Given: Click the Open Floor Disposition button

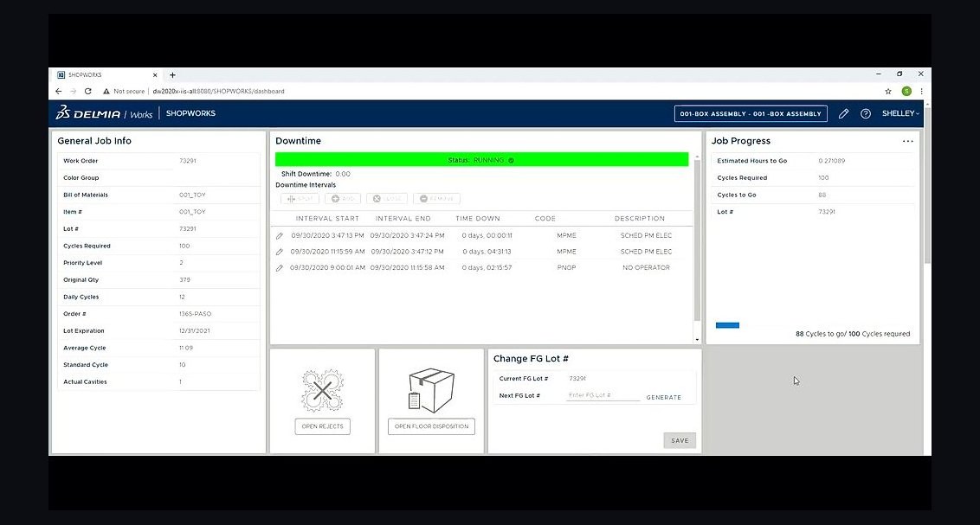Looking at the screenshot, I should coord(431,426).
